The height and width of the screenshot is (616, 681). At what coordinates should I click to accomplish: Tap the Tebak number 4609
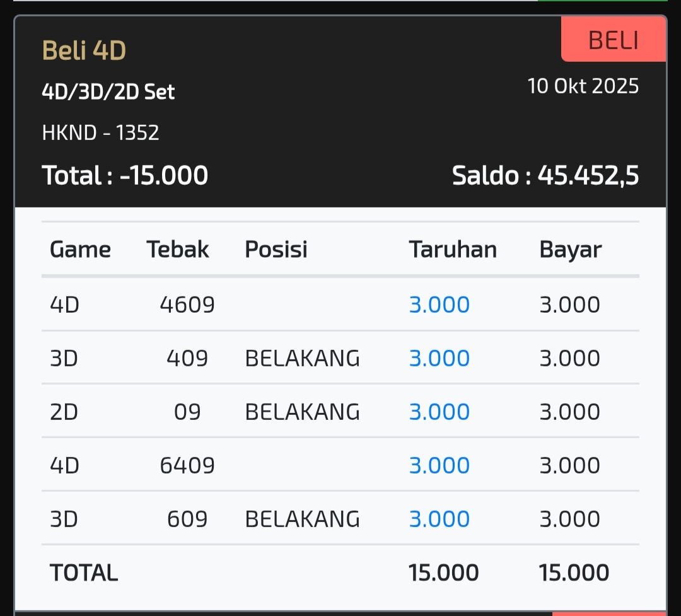[187, 305]
